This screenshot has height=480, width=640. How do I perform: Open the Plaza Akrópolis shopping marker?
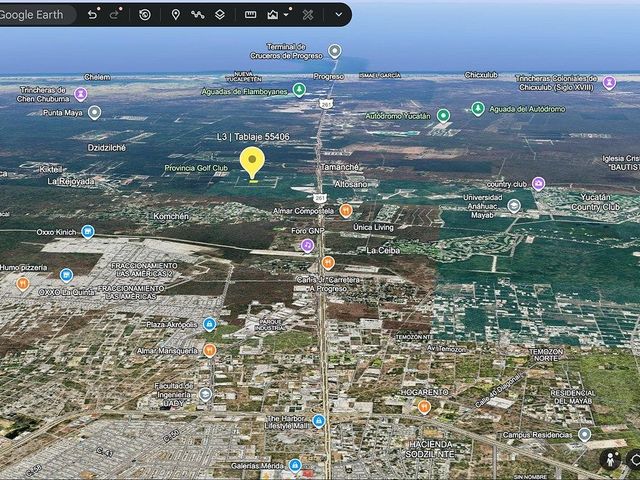[209, 324]
